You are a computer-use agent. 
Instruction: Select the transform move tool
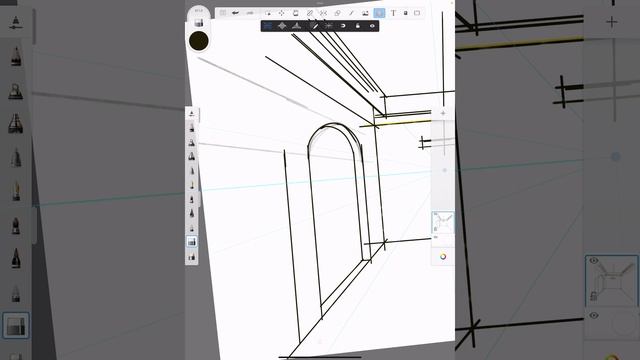coord(282,13)
